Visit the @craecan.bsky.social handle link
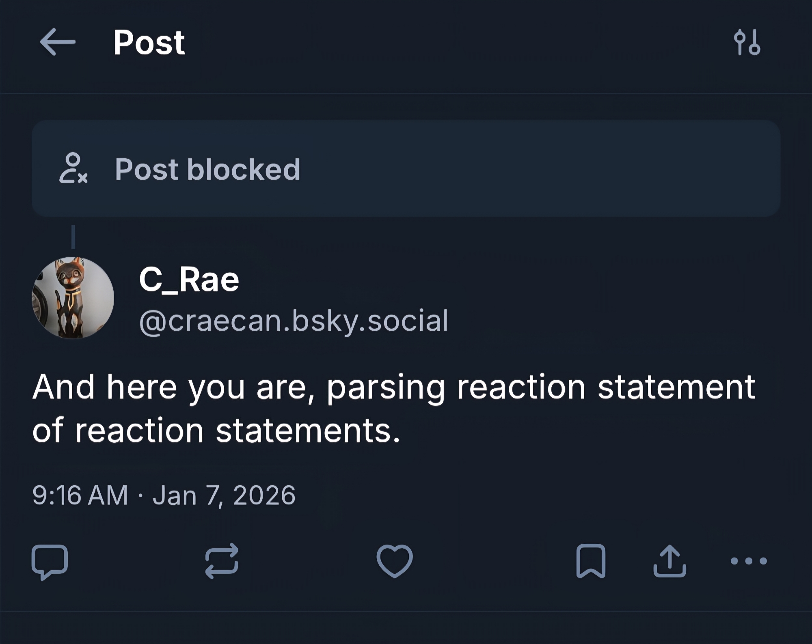This screenshot has width=812, height=644. pyautogui.click(x=294, y=321)
